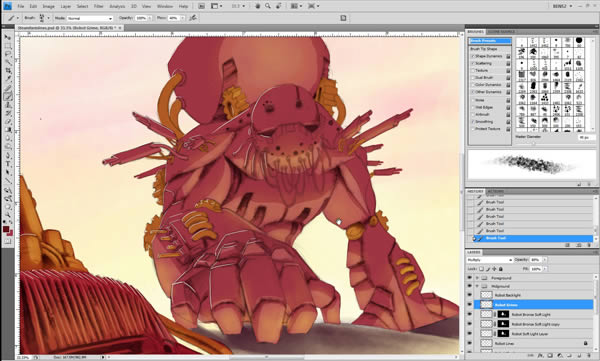
Task: Select the Brush tool in the toolbox
Action: (7, 96)
